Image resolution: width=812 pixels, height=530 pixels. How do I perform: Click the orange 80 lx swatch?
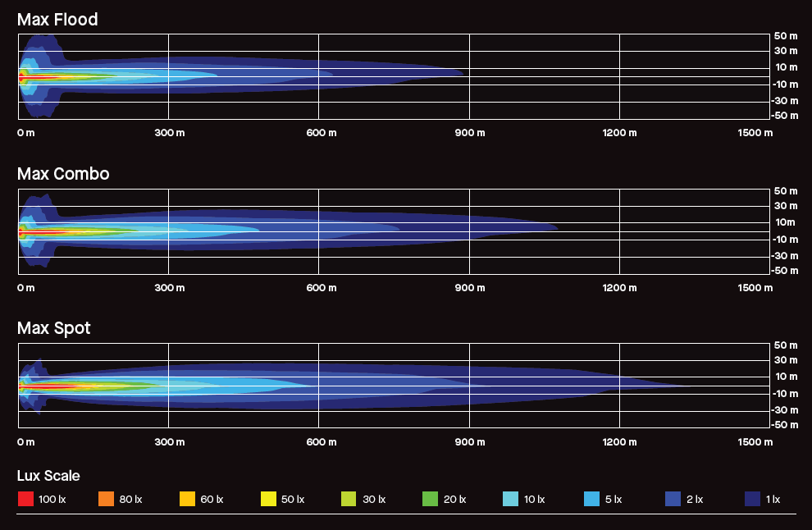click(x=106, y=499)
